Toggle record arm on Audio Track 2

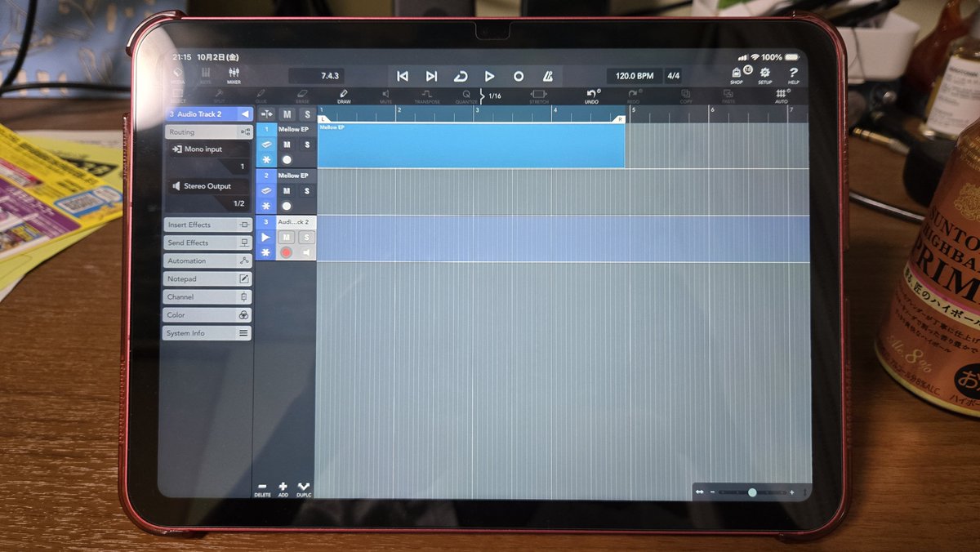287,253
